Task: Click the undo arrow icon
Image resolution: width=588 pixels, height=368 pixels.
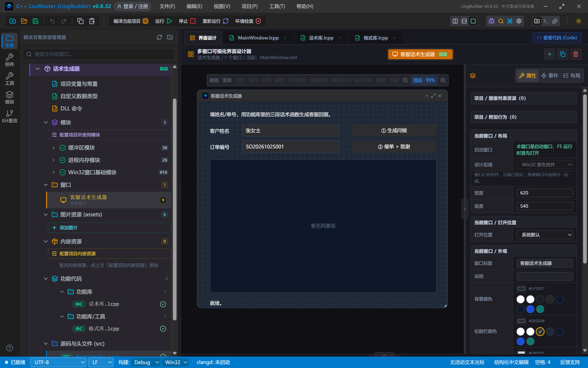Action: [x=52, y=21]
